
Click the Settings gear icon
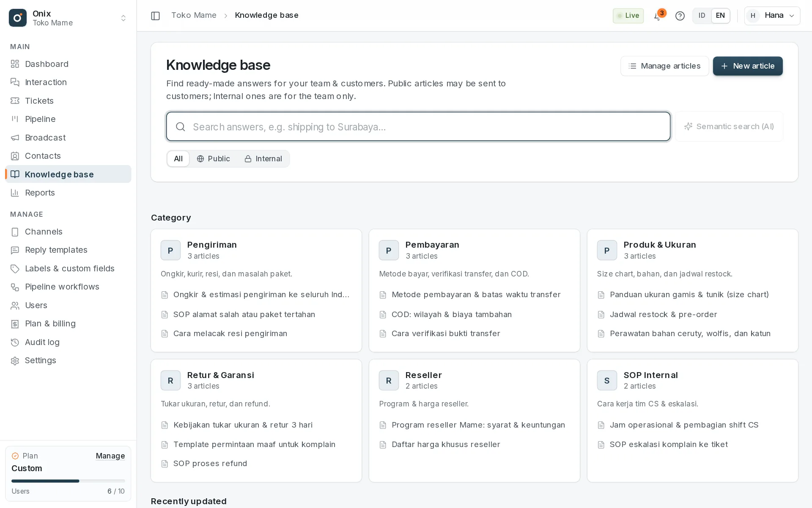15,360
